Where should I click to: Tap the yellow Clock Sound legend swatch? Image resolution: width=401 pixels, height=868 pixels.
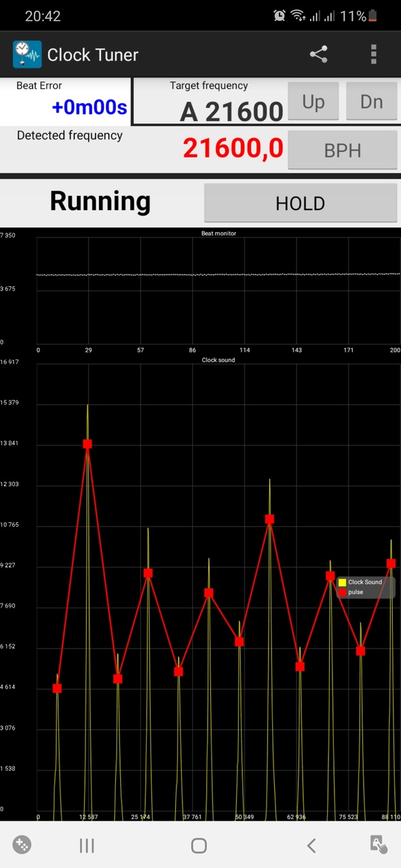pos(342,583)
